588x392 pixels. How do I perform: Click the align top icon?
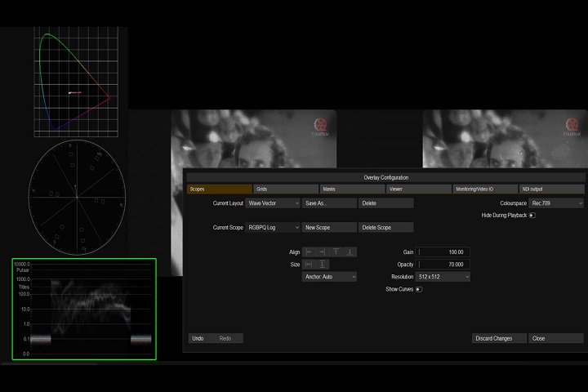click(x=336, y=252)
